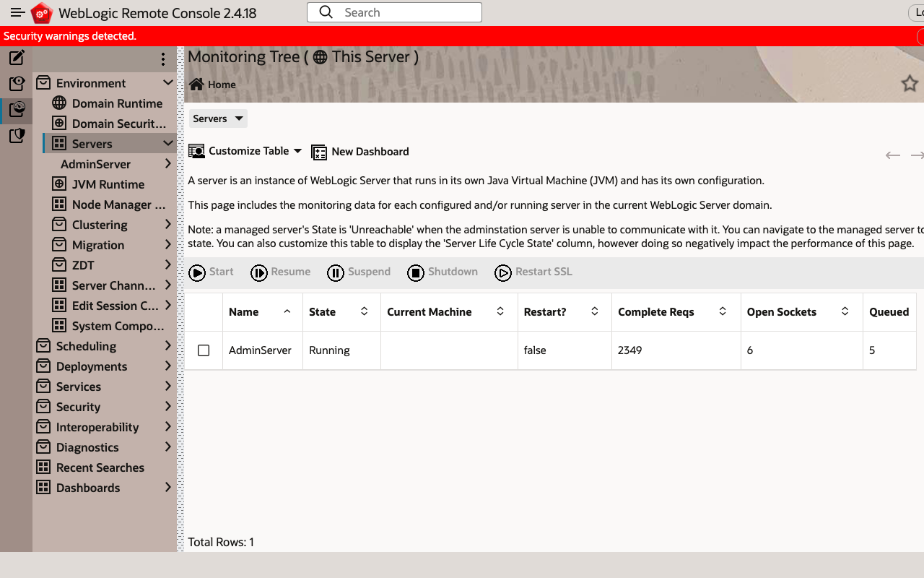Select the Diagnostics tree node
The image size is (924, 578).
tap(87, 447)
